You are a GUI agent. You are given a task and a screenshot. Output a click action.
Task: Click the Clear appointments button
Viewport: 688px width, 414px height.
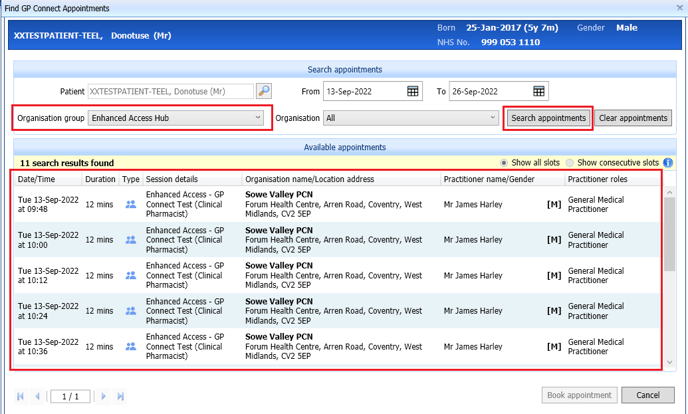[633, 118]
